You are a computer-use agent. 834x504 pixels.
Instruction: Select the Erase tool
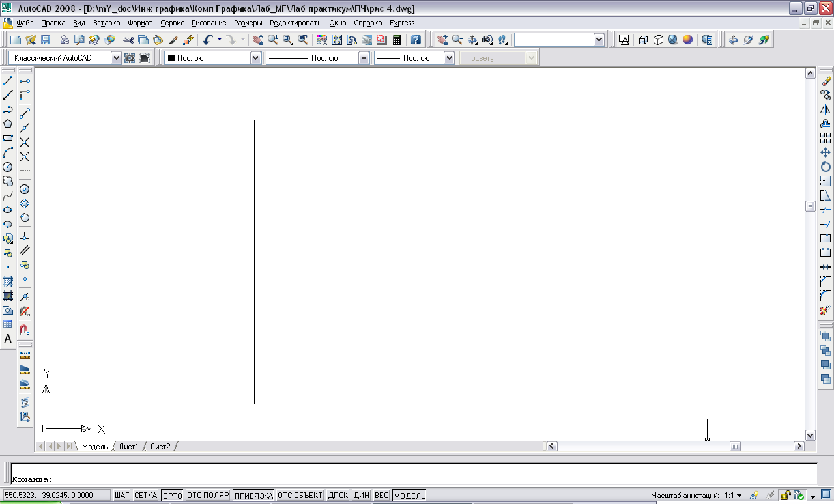pyautogui.click(x=826, y=81)
